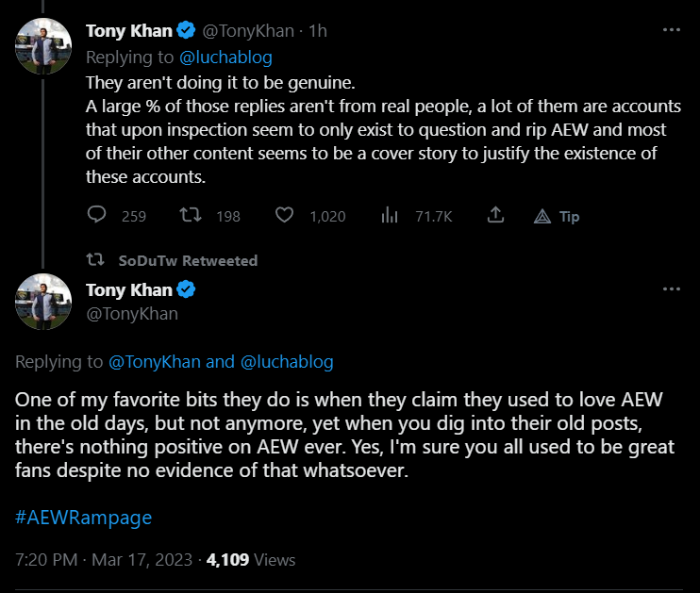Screen dimensions: 700x593
Task: Click the reply icon on the first tweet
Action: (96, 216)
